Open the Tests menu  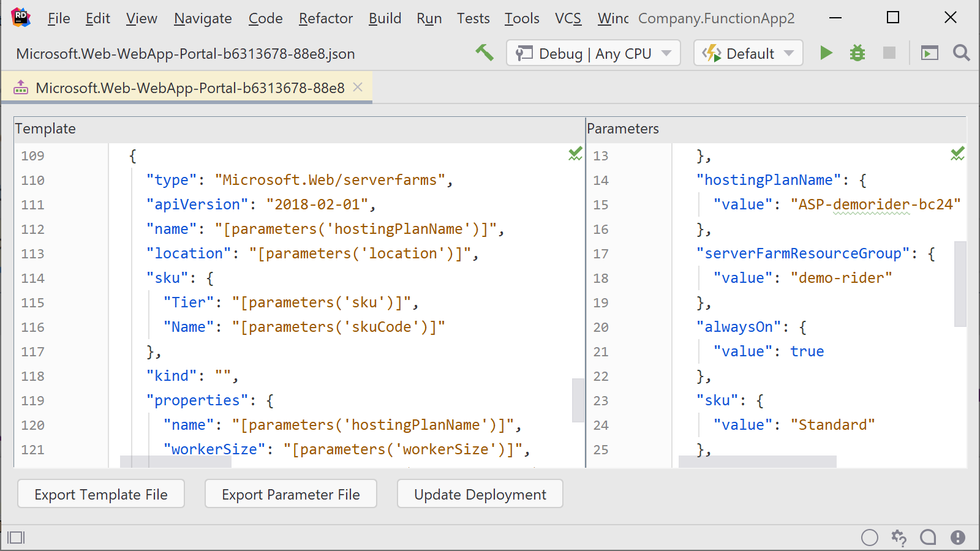pyautogui.click(x=473, y=18)
